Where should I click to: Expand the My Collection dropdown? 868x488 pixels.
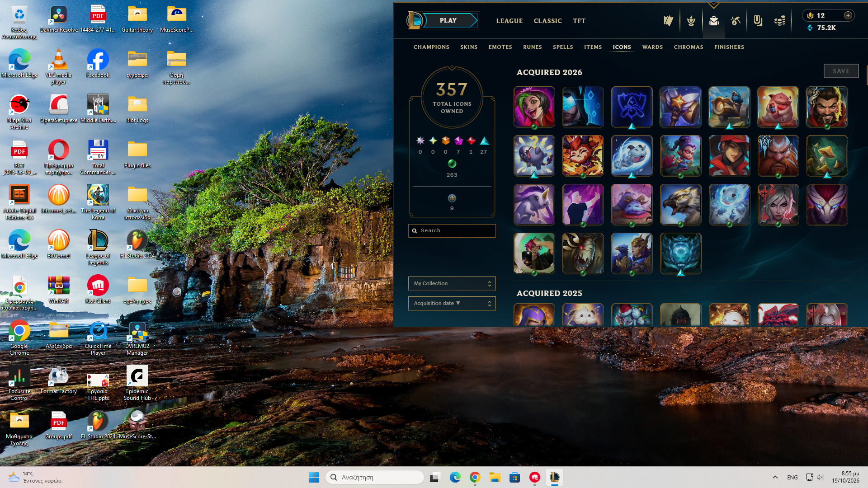click(x=452, y=283)
